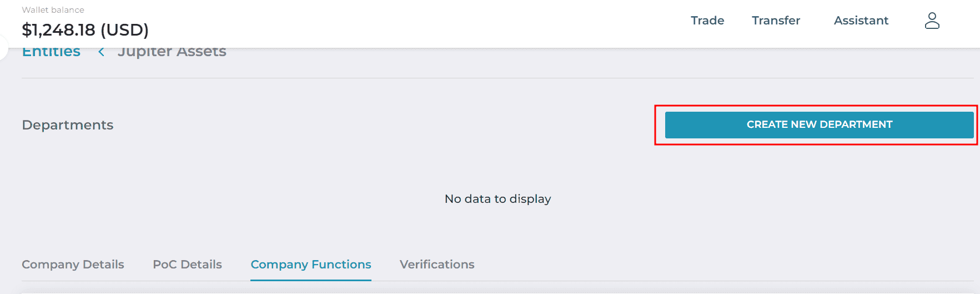Image resolution: width=980 pixels, height=294 pixels.
Task: Open the user profile icon
Action: point(932,21)
